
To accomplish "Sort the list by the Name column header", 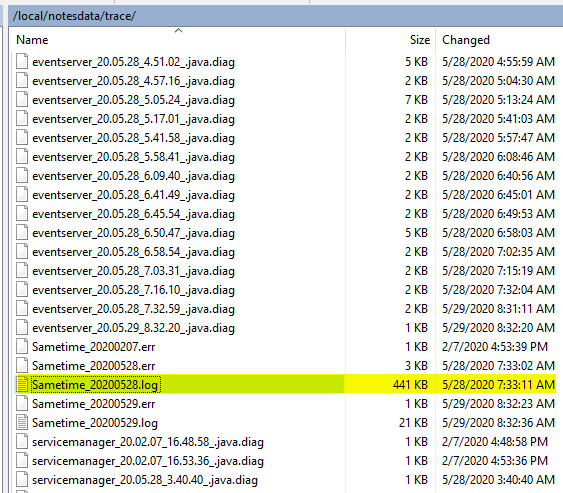I will [x=32, y=40].
